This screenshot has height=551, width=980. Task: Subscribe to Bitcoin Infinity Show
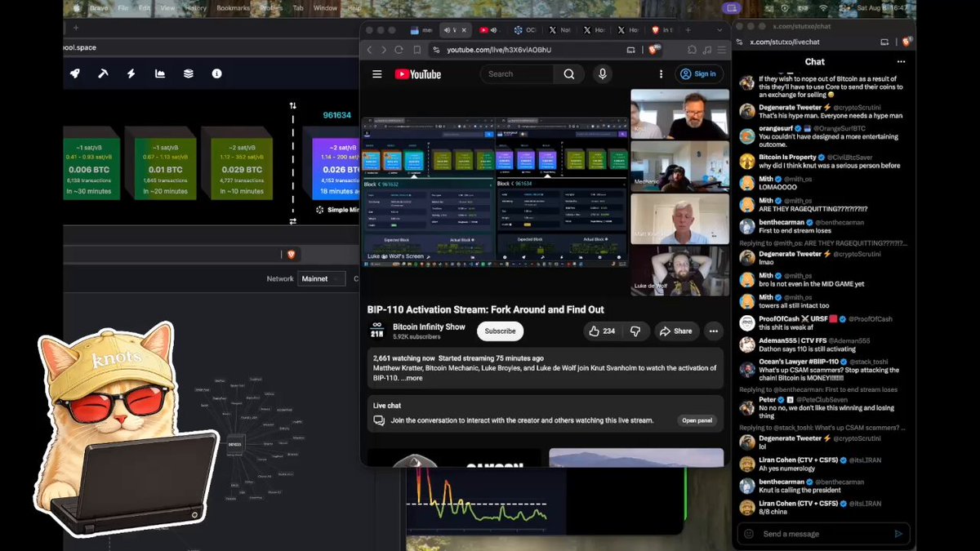(500, 331)
